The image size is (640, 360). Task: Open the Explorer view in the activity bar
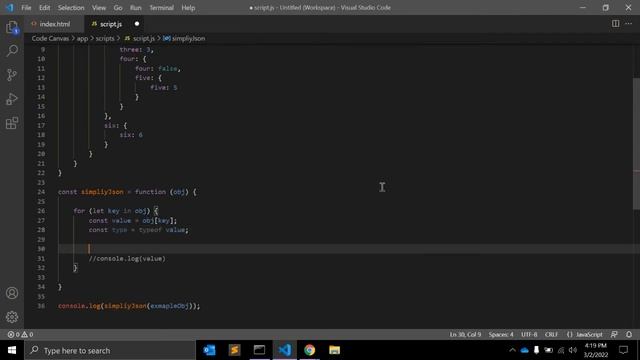click(x=12, y=27)
